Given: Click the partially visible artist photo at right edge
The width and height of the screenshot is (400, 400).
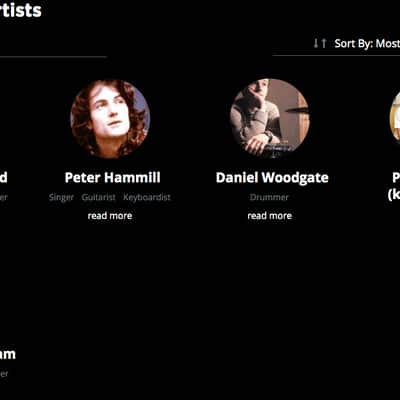Looking at the screenshot, I should [395, 118].
